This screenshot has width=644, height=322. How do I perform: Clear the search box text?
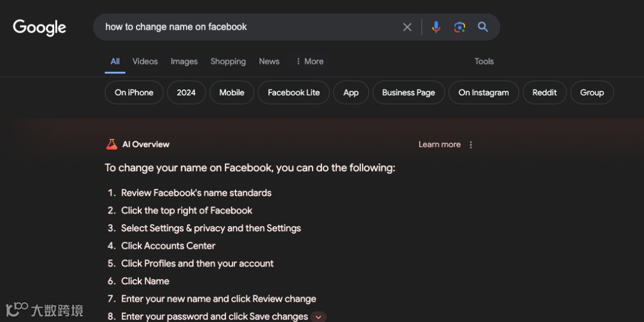(407, 27)
